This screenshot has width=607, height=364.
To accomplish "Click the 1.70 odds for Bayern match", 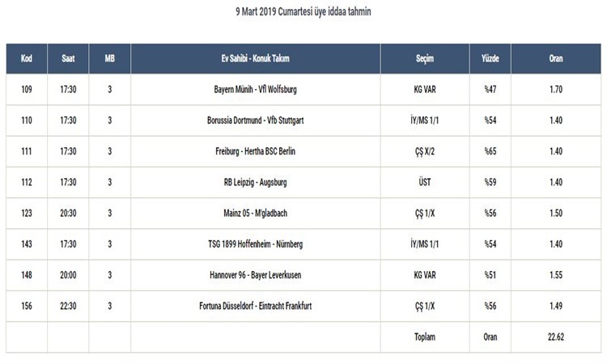I will (556, 89).
